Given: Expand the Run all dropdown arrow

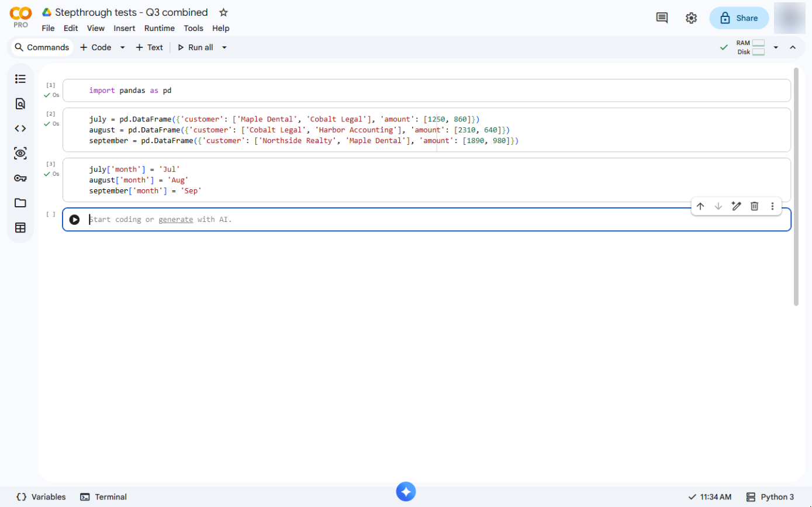Looking at the screenshot, I should [x=224, y=47].
